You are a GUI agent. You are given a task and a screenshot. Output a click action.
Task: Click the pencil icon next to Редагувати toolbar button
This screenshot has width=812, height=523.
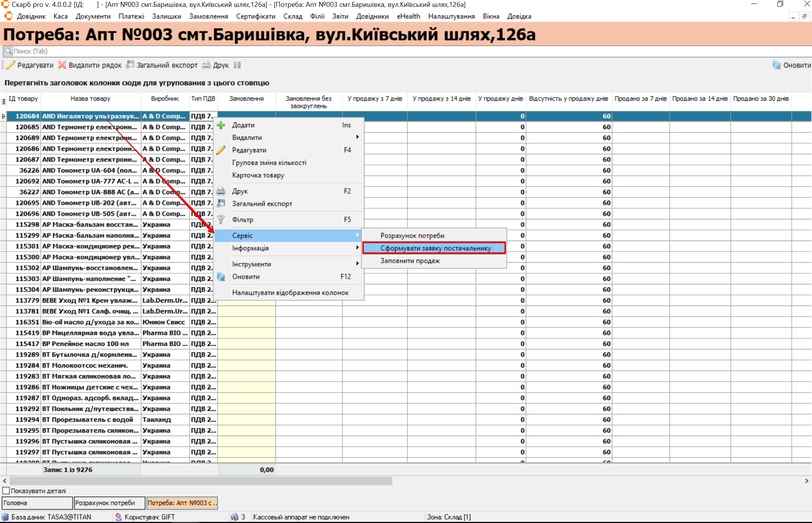pyautogui.click(x=11, y=65)
